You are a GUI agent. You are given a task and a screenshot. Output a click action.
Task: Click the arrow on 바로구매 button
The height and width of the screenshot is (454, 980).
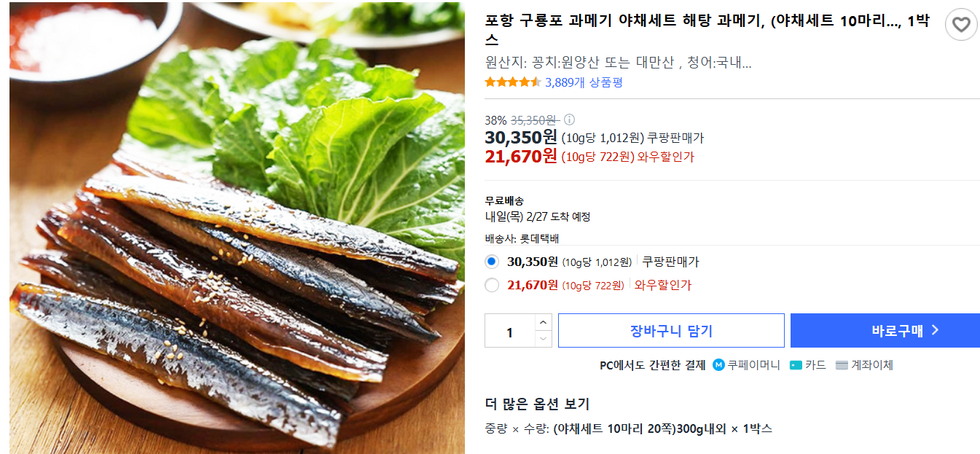coord(936,330)
